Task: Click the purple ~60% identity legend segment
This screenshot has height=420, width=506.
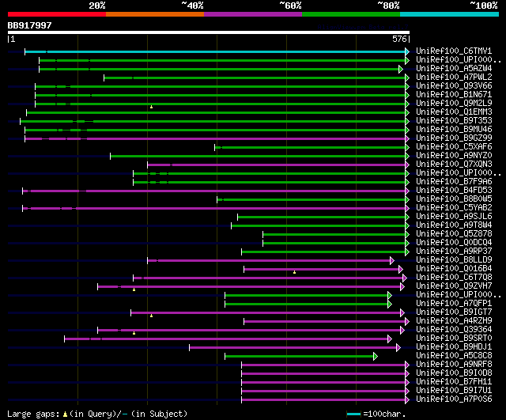Action: pyautogui.click(x=253, y=14)
